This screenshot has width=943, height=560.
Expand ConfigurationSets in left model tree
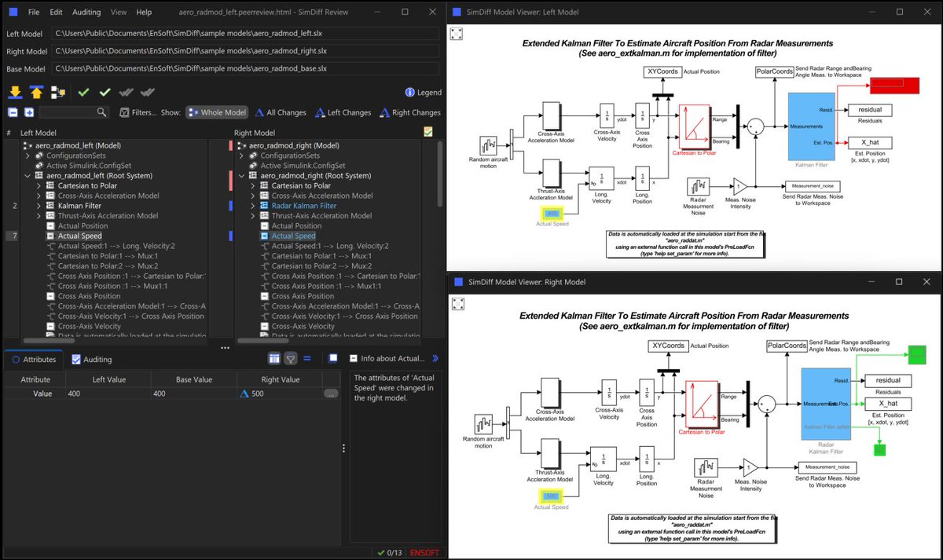(28, 156)
